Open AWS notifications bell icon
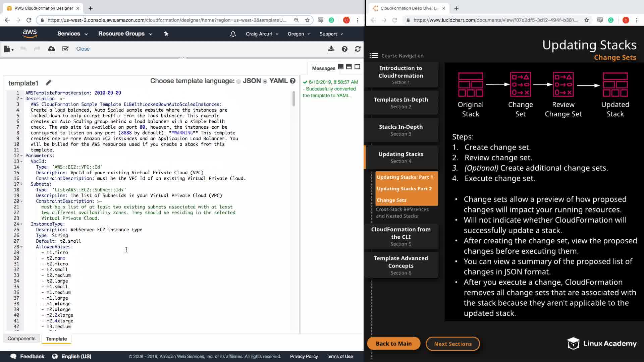 pos(233,34)
